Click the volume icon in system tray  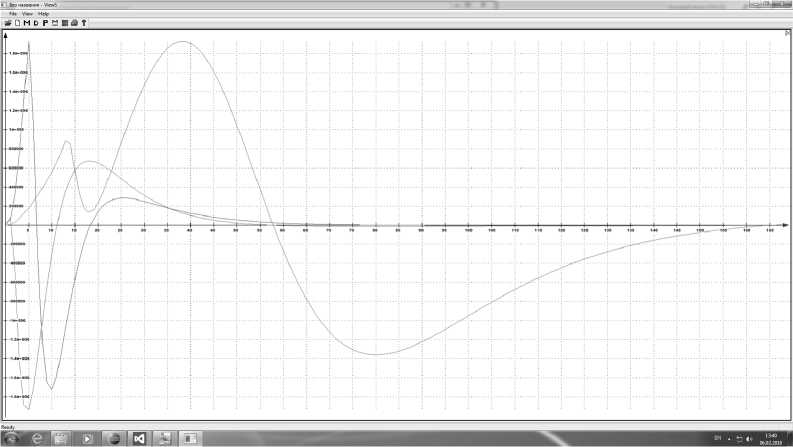pos(749,438)
